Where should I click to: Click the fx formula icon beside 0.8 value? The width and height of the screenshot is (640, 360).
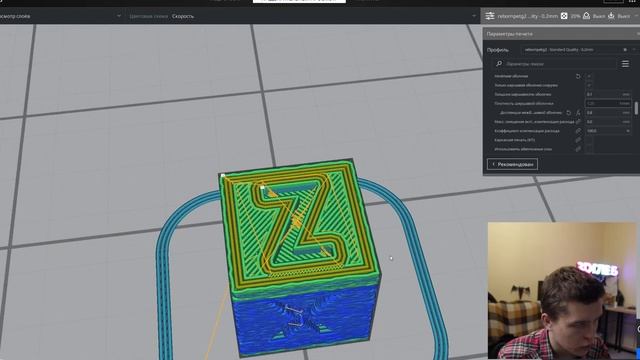[x=578, y=113]
